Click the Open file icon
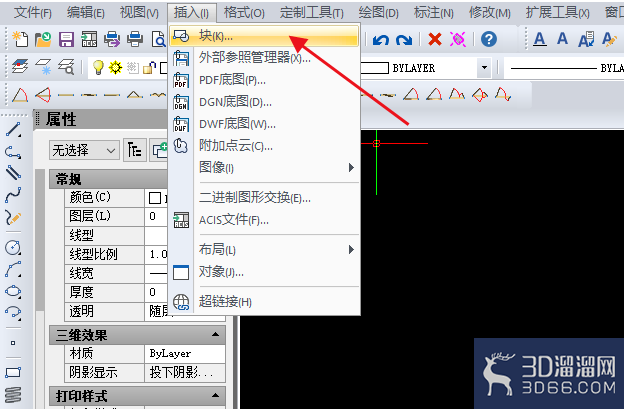 click(x=43, y=39)
